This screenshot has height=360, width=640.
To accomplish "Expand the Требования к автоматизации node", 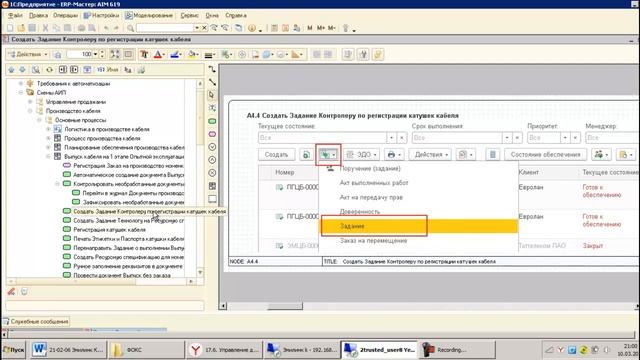I will [x=21, y=83].
